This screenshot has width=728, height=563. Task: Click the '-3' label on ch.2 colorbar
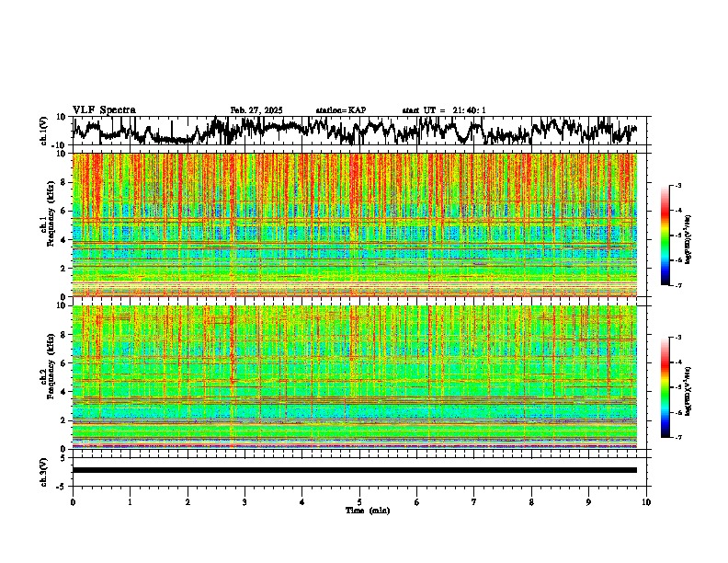click(x=677, y=338)
